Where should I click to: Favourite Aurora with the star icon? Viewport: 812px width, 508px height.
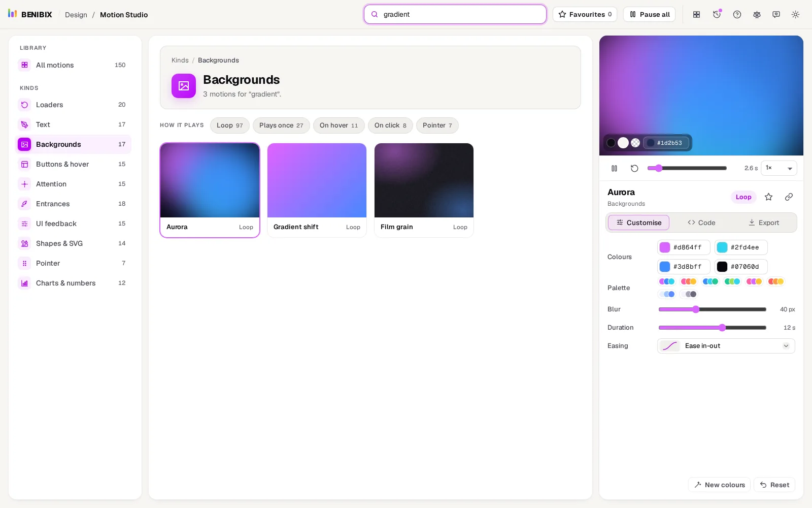[768, 197]
